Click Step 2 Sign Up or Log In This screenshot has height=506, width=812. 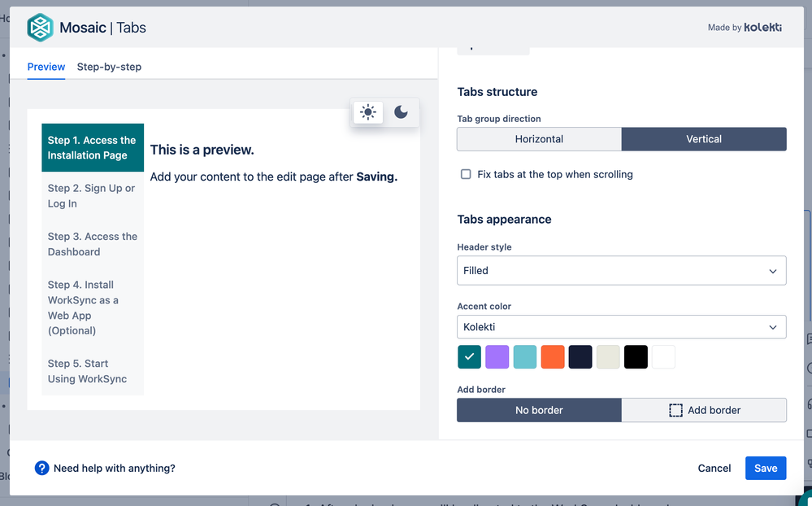click(x=92, y=195)
